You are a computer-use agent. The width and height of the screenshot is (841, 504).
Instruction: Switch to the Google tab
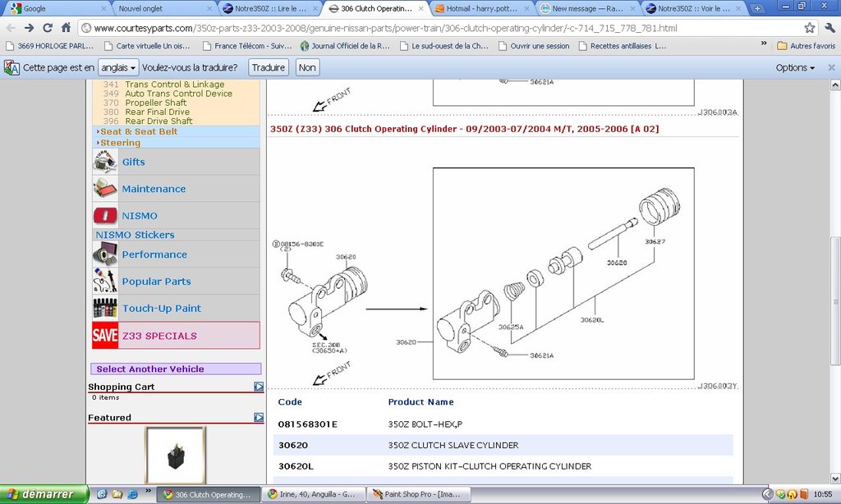click(56, 8)
